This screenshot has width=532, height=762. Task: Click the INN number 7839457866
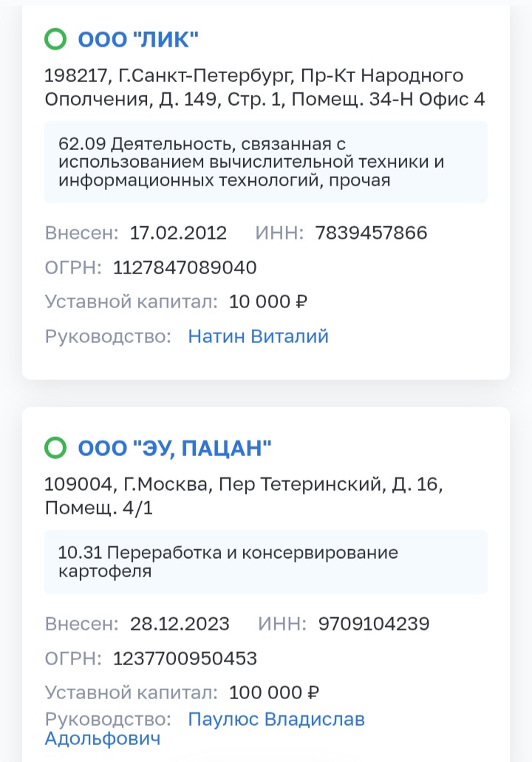371,233
